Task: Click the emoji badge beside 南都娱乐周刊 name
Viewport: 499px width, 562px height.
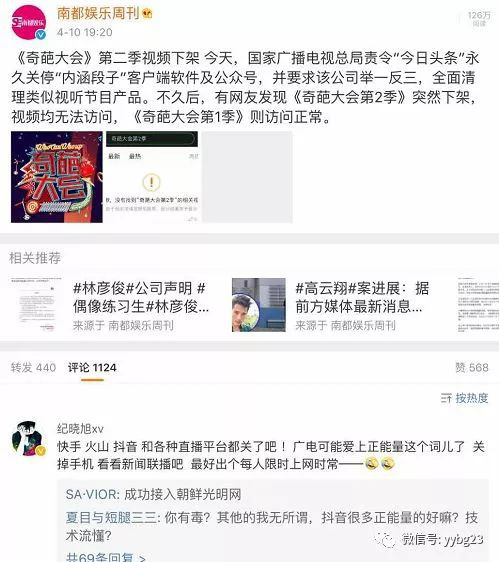Action: pos(147,14)
